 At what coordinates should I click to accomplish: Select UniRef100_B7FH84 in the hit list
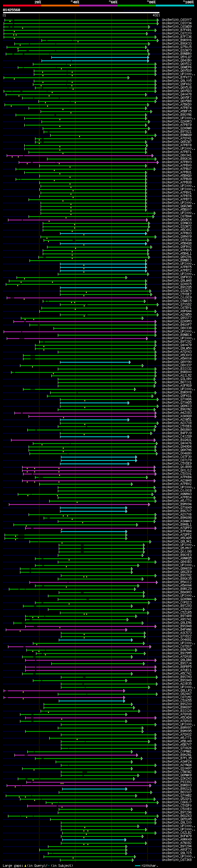pos(177,531)
